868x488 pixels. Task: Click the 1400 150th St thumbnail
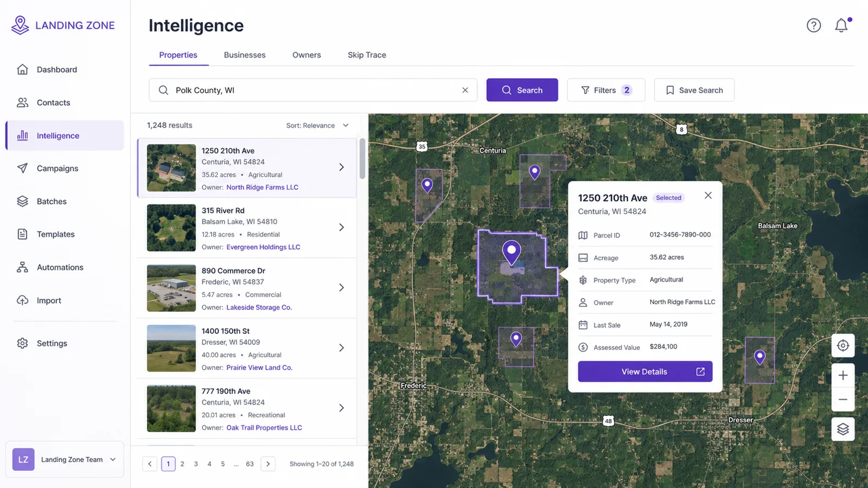point(171,348)
